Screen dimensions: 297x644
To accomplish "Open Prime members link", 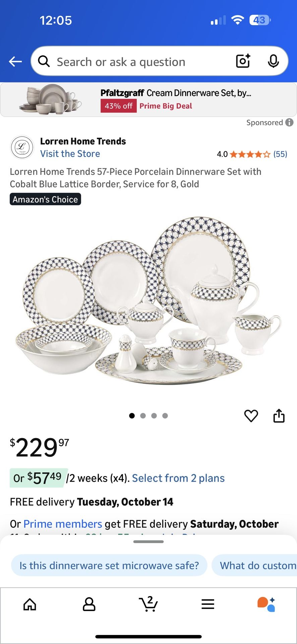I will (63, 524).
